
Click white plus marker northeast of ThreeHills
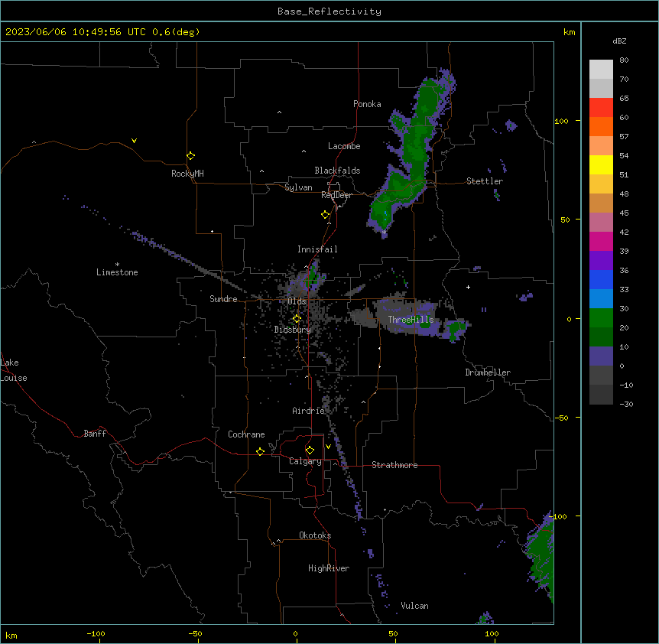[x=468, y=287]
